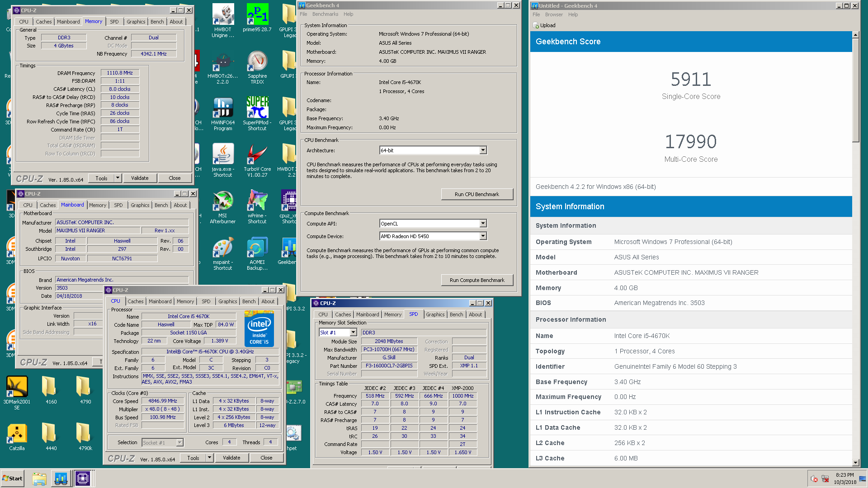This screenshot has height=488, width=868.
Task: Launch TurboV Core V1.00.27 icon
Action: coord(257,161)
